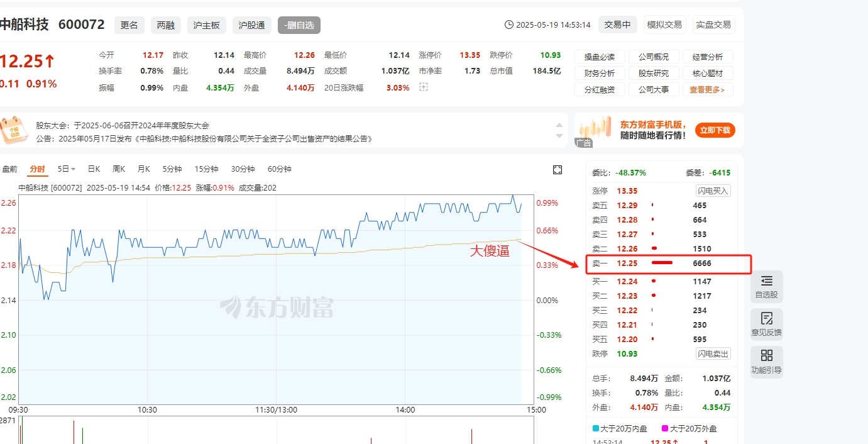This screenshot has width=868, height=444.
Task: Click the 买五 12.20 order row
Action: [662, 340]
